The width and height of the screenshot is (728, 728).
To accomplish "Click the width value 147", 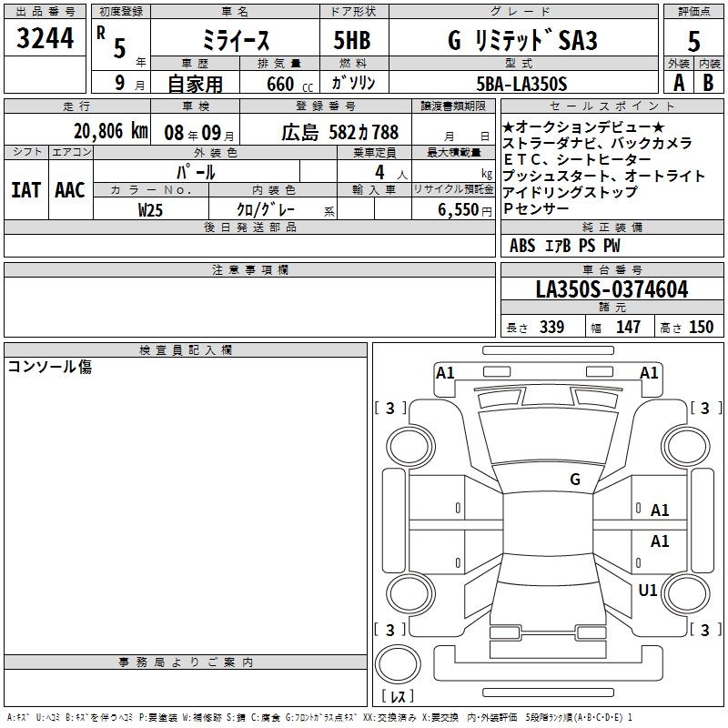I will pyautogui.click(x=628, y=328).
